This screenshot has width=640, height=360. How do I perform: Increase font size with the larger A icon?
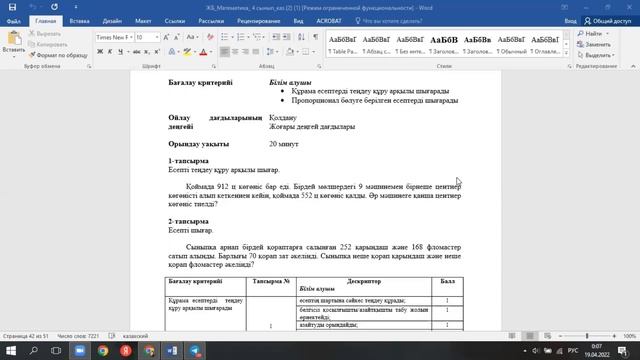point(166,37)
